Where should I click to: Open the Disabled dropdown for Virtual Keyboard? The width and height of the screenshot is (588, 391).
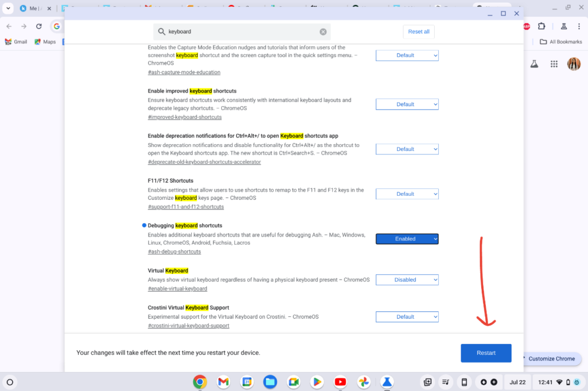[407, 280]
